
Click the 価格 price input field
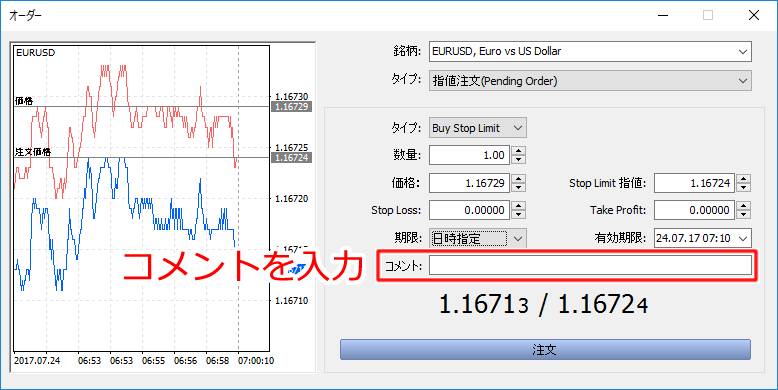[x=469, y=183]
